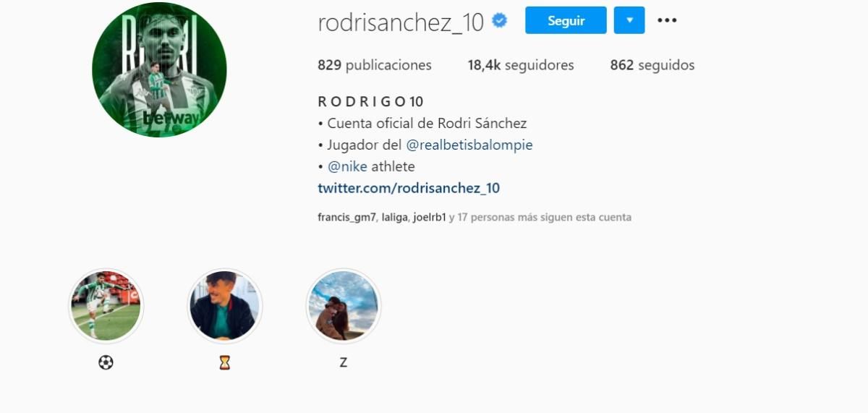
Task: Open the three-dots more options menu
Action: [667, 20]
